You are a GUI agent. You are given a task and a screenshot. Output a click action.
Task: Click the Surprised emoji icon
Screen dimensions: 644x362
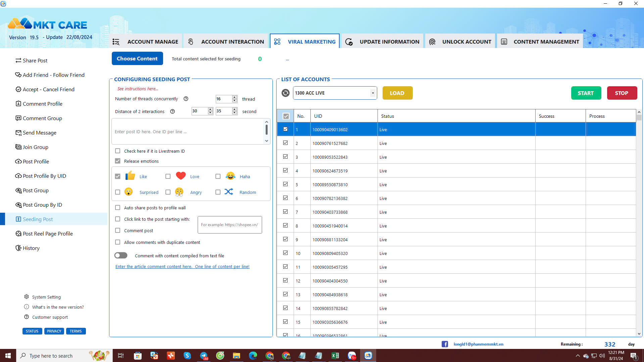click(129, 192)
